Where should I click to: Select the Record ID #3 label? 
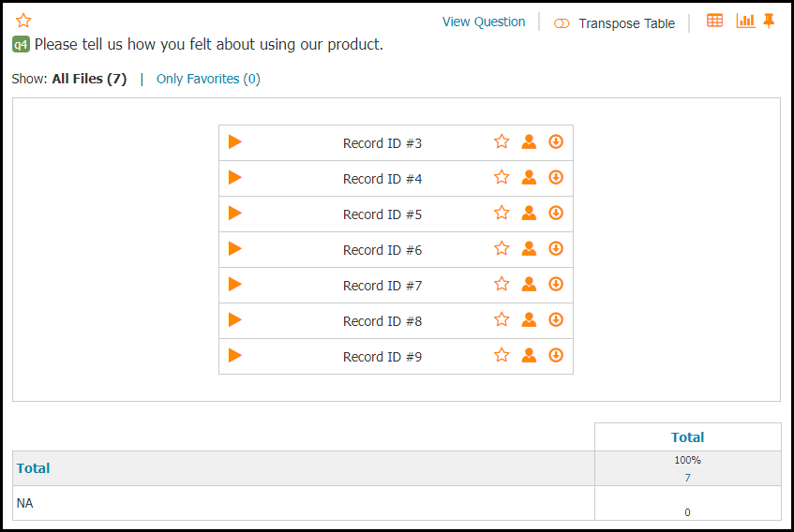tap(382, 143)
